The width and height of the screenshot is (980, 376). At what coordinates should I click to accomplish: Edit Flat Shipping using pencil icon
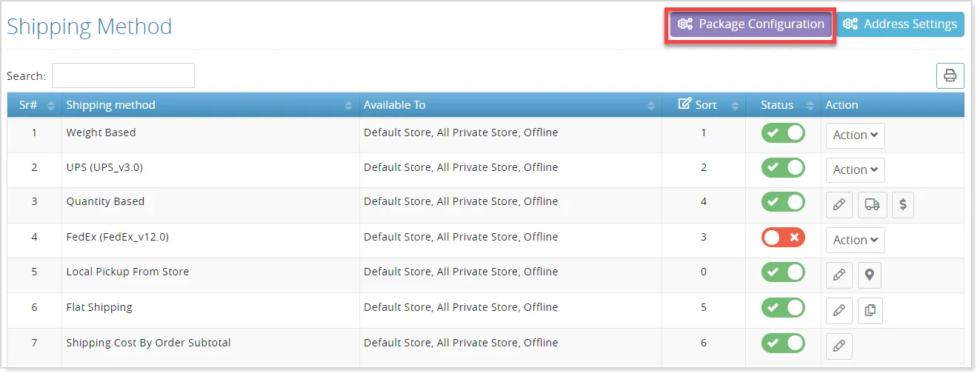coord(839,310)
